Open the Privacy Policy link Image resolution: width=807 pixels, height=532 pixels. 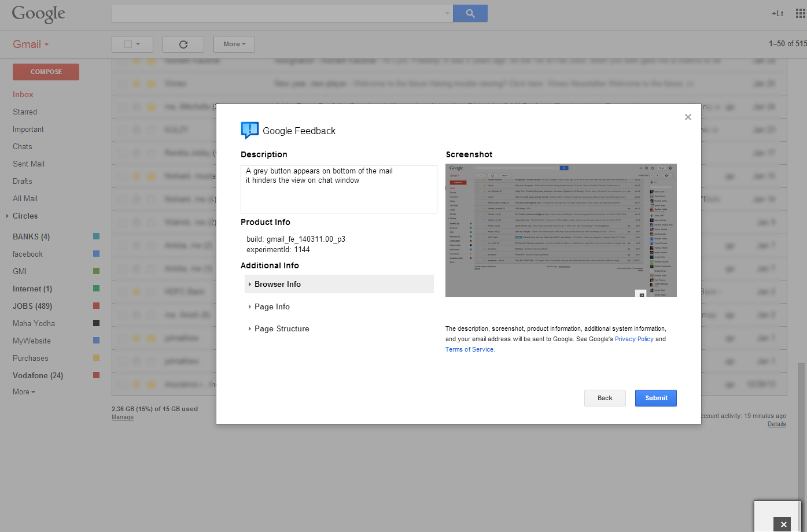point(634,339)
